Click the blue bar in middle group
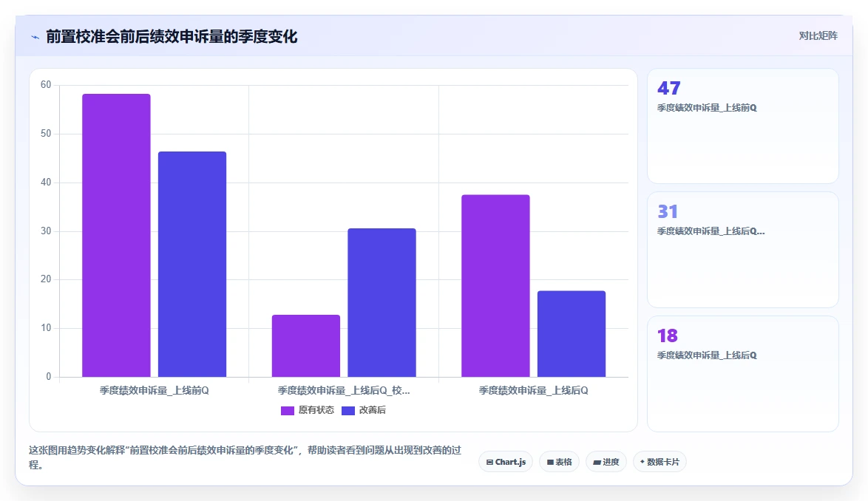Image resolution: width=868 pixels, height=501 pixels. coord(382,303)
